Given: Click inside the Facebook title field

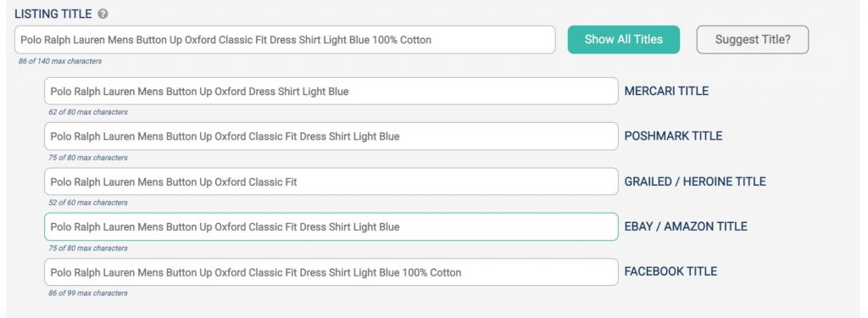Looking at the screenshot, I should [x=331, y=272].
